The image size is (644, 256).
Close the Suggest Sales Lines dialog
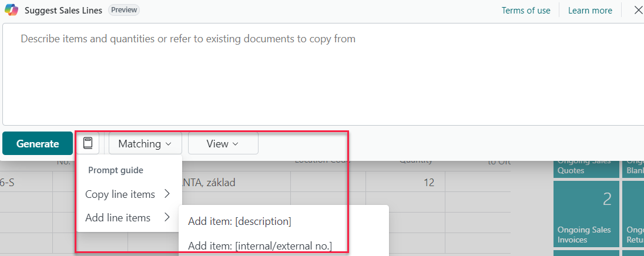pyautogui.click(x=638, y=10)
